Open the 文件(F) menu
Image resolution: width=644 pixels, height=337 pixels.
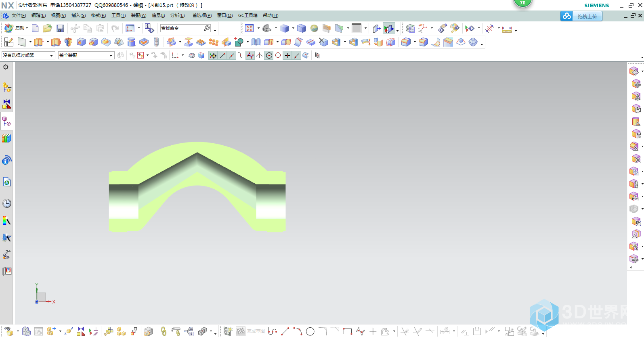[x=19, y=15]
